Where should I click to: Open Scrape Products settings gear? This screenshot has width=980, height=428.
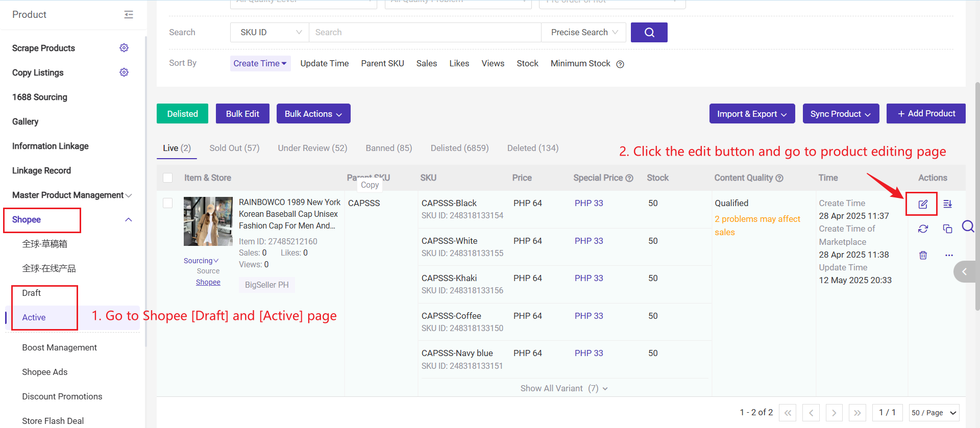pyautogui.click(x=124, y=48)
